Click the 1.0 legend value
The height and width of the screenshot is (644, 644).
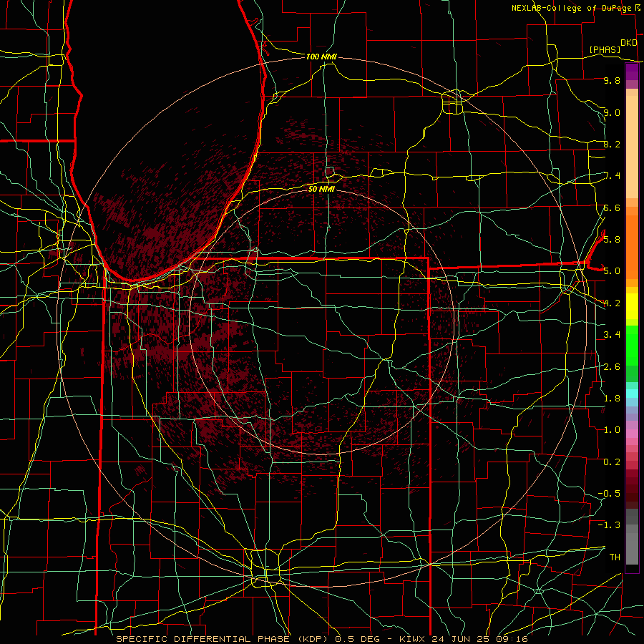coord(612,430)
